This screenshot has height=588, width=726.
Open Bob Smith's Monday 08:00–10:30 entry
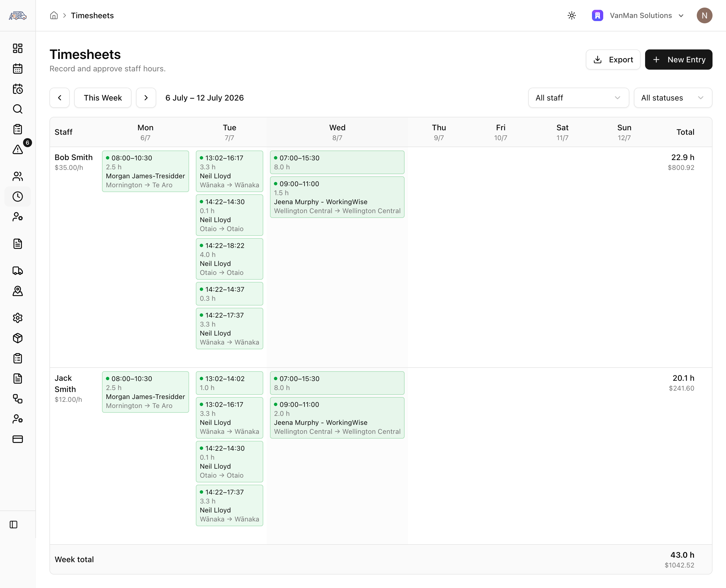(x=146, y=171)
